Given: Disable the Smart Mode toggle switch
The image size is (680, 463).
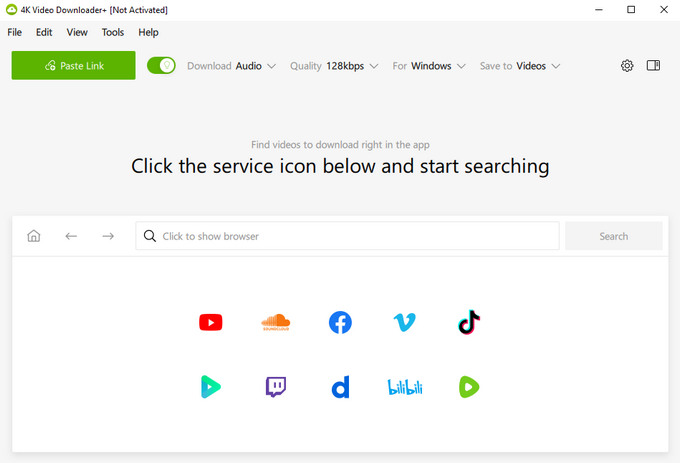Looking at the screenshot, I should coord(161,65).
